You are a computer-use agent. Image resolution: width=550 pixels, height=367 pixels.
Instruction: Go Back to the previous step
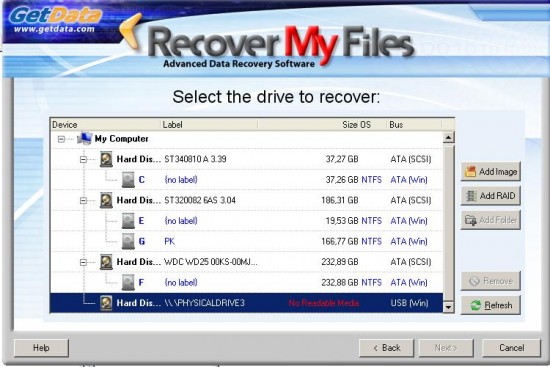pyautogui.click(x=386, y=348)
